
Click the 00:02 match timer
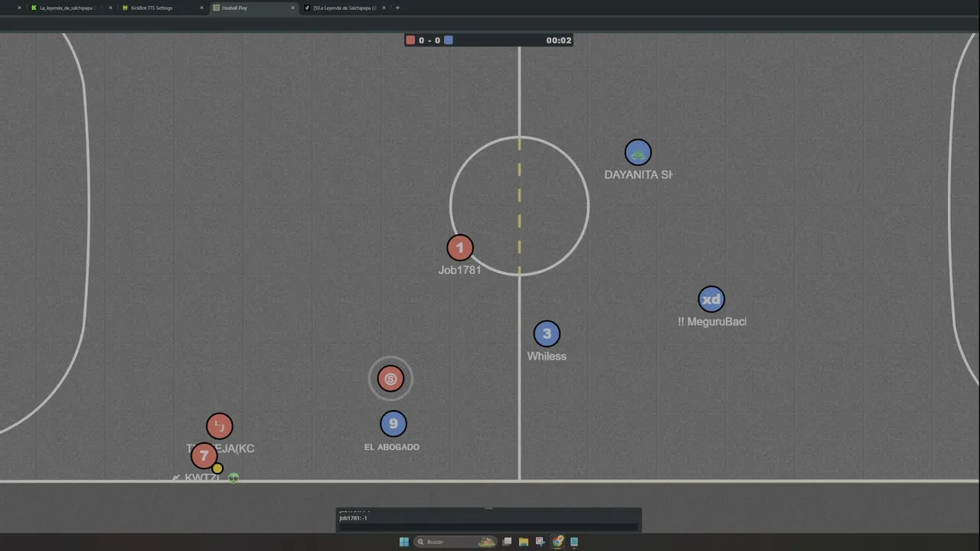pyautogui.click(x=559, y=41)
